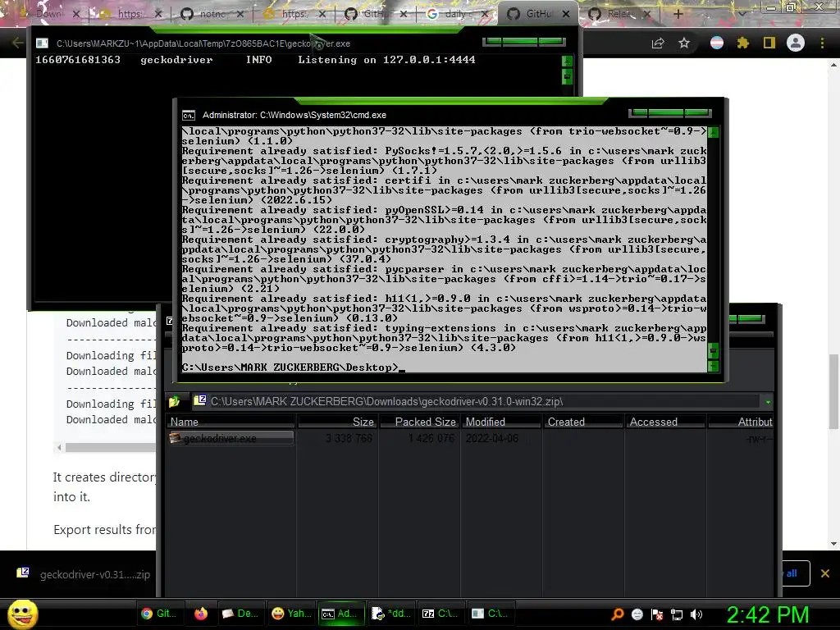Sort by Modified column in 7-Zip
Screen dimensions: 840x630
tap(501, 422)
